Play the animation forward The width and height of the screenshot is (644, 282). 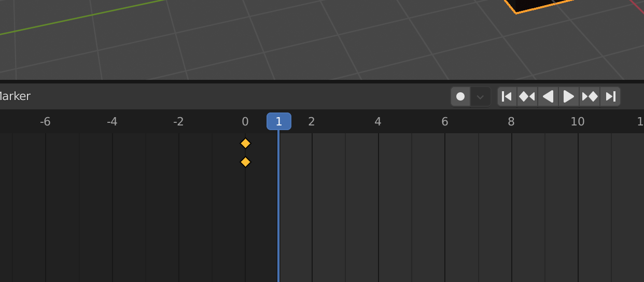(569, 96)
